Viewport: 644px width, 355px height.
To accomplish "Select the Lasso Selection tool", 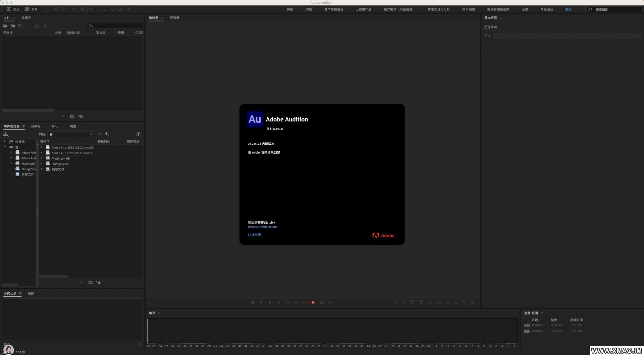I will (x=113, y=9).
